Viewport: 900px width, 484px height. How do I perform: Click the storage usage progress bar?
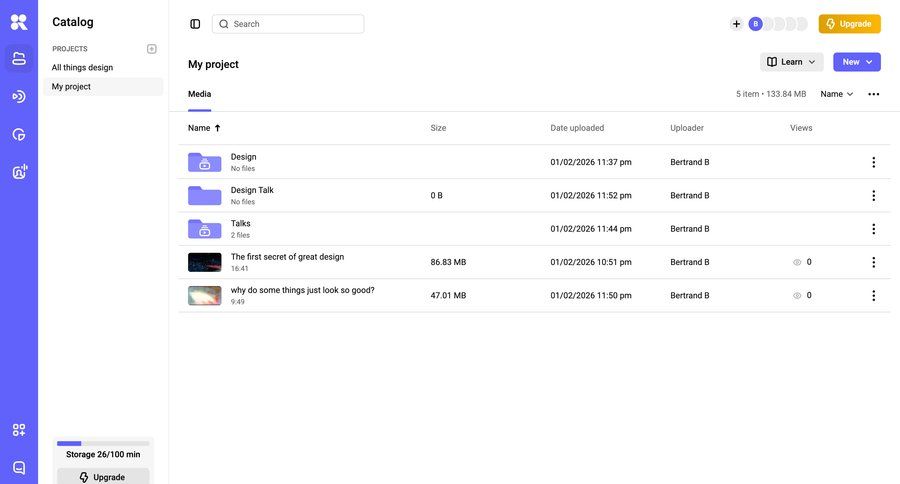tap(103, 443)
